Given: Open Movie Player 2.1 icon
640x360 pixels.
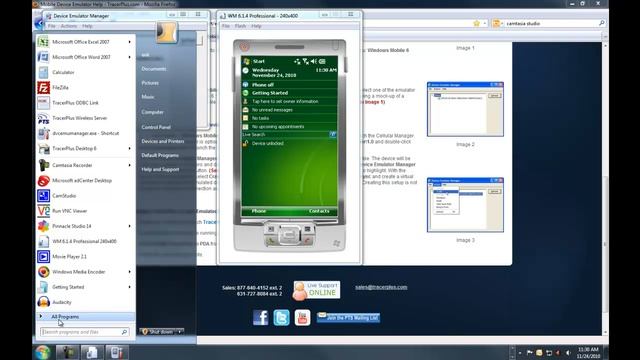Looking at the screenshot, I should click(43, 257).
